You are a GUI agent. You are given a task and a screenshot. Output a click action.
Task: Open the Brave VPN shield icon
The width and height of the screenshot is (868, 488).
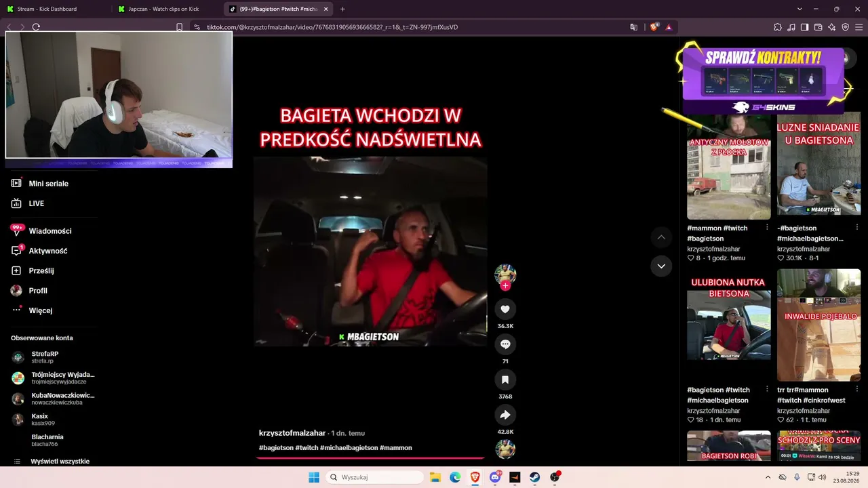click(845, 27)
